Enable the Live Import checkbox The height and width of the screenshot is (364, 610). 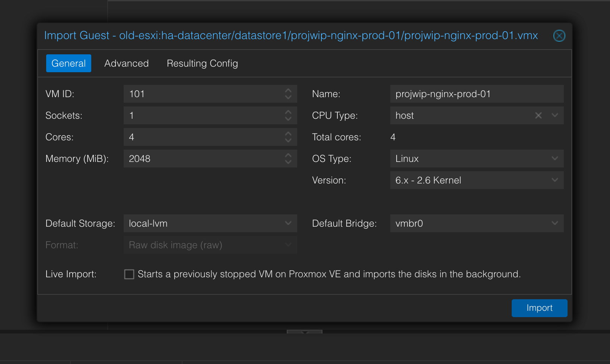tap(129, 274)
